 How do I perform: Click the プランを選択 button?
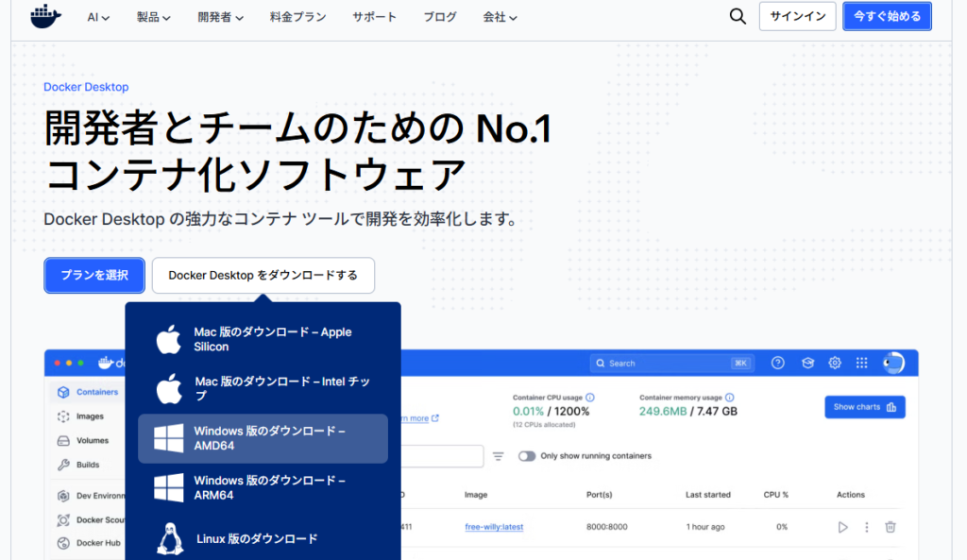point(94,275)
